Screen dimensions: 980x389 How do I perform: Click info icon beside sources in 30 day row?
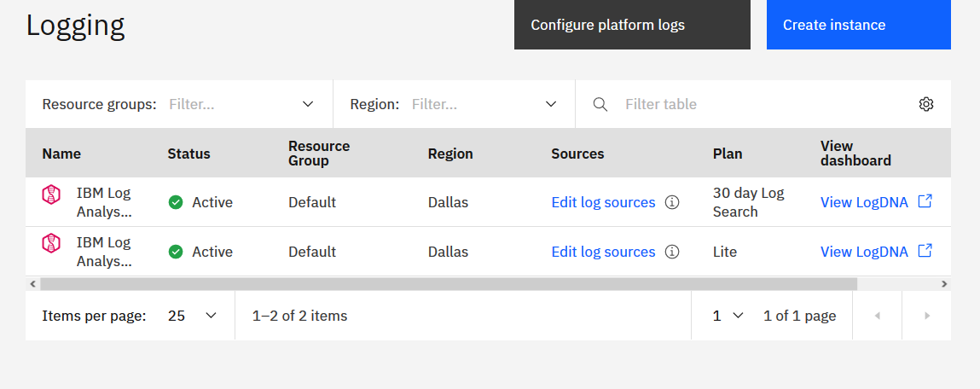(x=672, y=202)
